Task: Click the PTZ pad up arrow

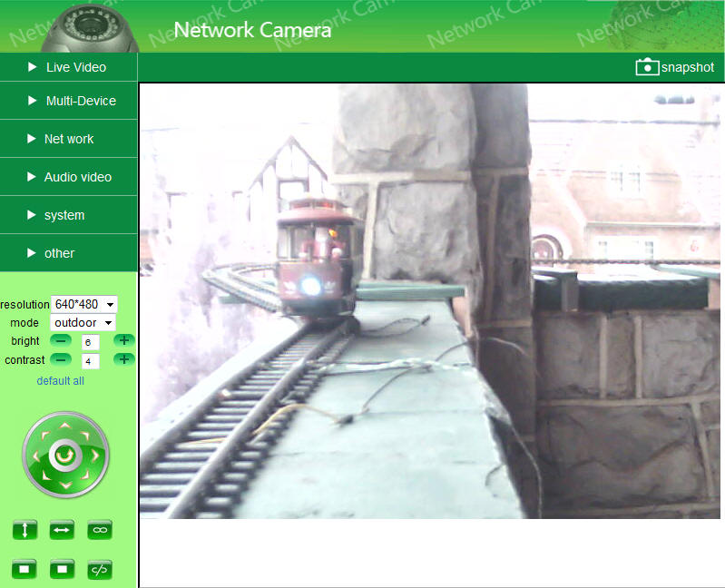Action: (65, 425)
